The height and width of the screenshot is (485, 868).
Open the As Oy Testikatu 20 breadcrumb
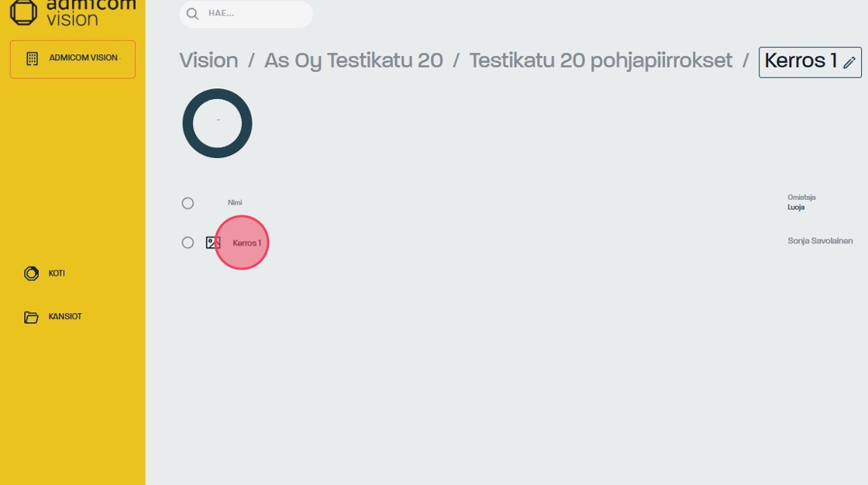353,60
